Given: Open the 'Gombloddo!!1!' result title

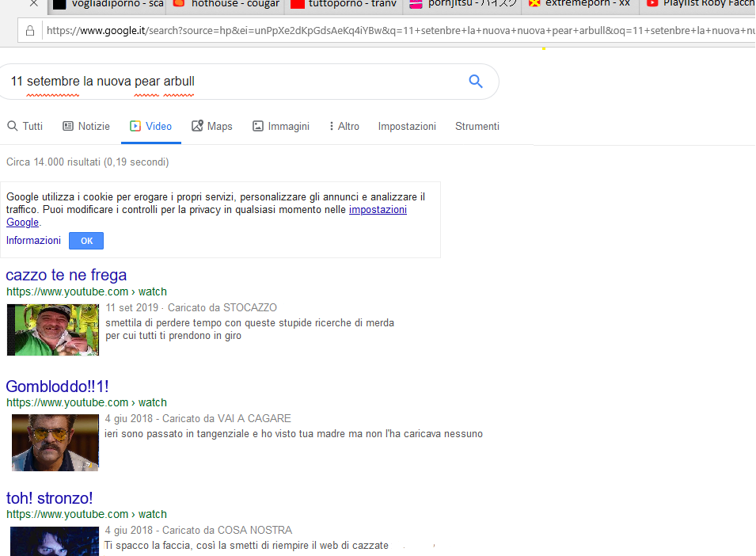Looking at the screenshot, I should 57,387.
